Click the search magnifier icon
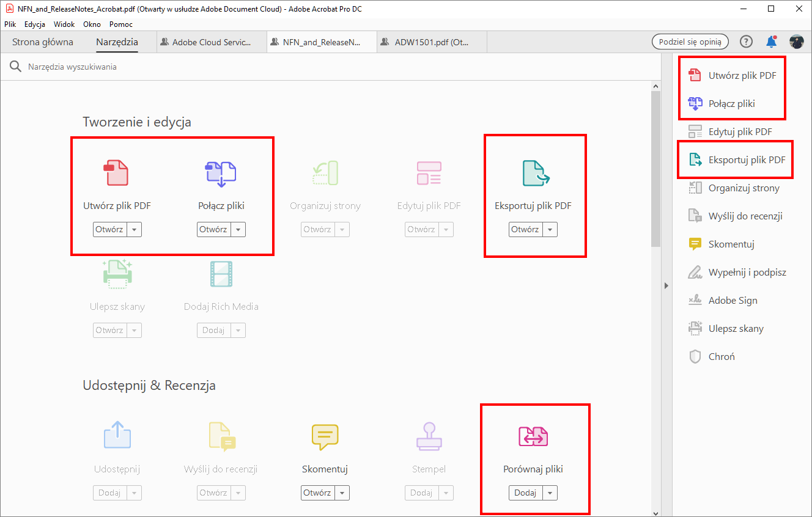Viewport: 812px width, 517px height. [15, 67]
